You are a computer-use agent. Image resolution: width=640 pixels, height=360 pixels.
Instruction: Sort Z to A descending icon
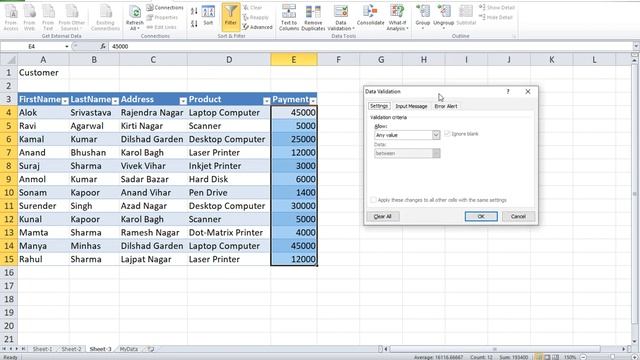(194, 24)
